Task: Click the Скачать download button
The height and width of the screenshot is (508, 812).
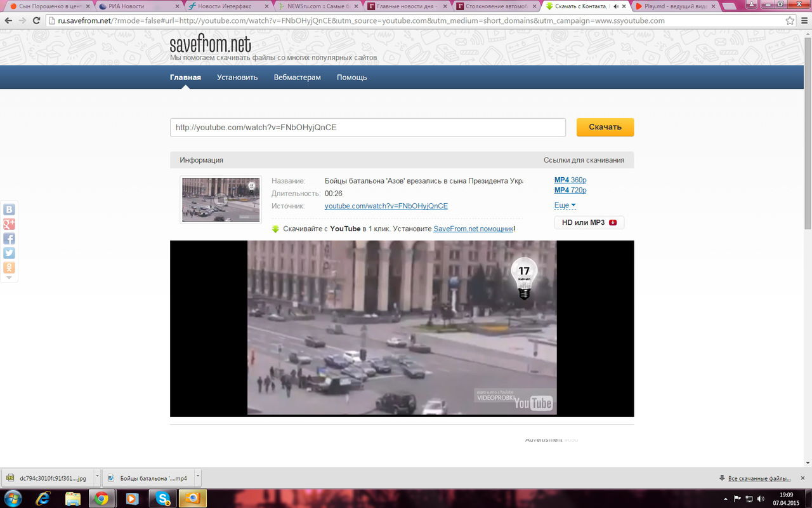Action: (605, 127)
